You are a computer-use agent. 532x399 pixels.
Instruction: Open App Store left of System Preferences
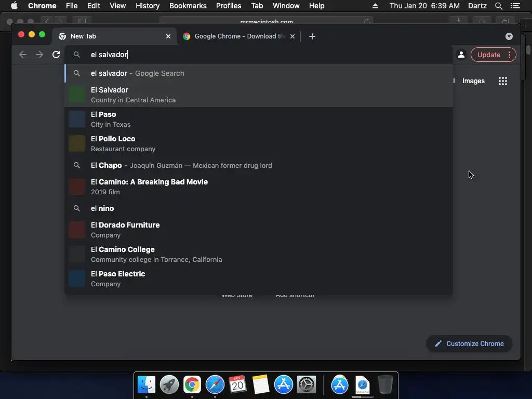tap(283, 384)
